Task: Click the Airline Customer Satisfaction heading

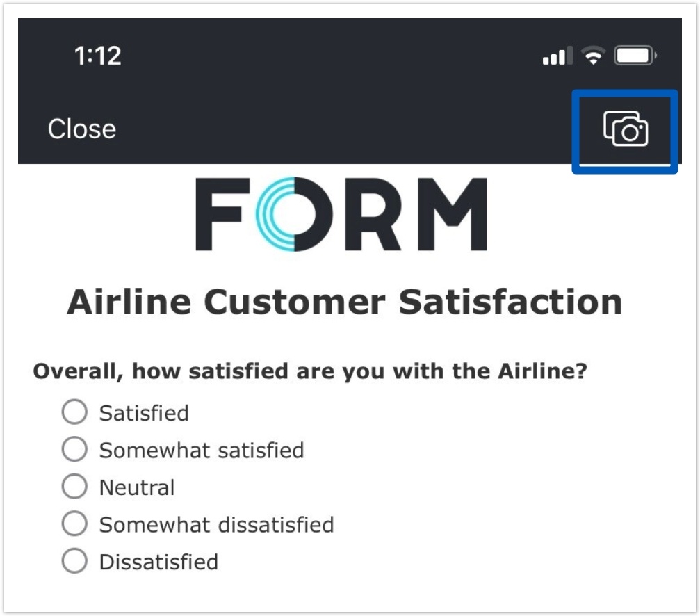Action: [x=345, y=302]
